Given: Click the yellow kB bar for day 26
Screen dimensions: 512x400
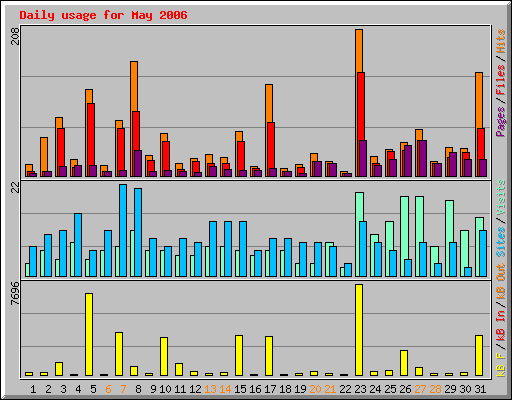Looking at the screenshot, I should [404, 363].
